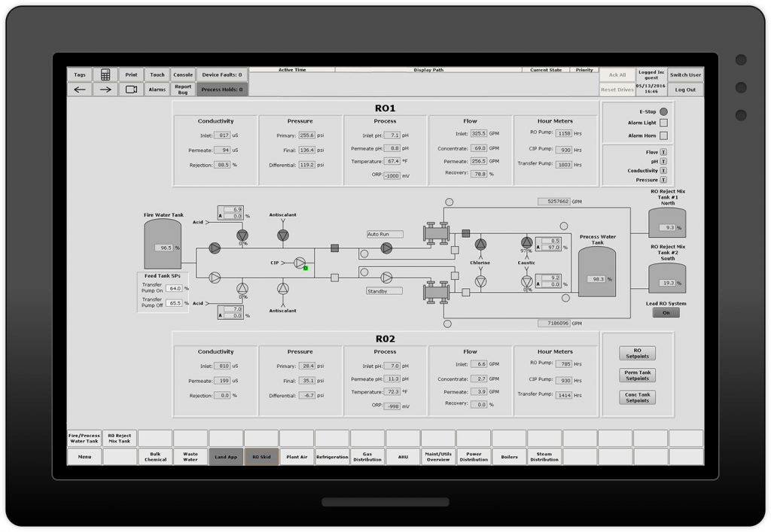The width and height of the screenshot is (771, 532).
Task: Toggle the Lead RO System On switch
Action: (x=666, y=313)
